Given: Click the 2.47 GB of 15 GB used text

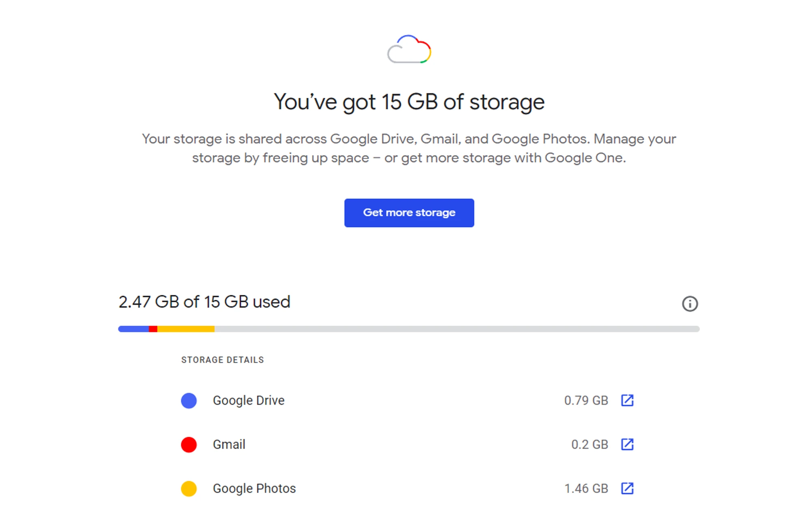Looking at the screenshot, I should 204,302.
